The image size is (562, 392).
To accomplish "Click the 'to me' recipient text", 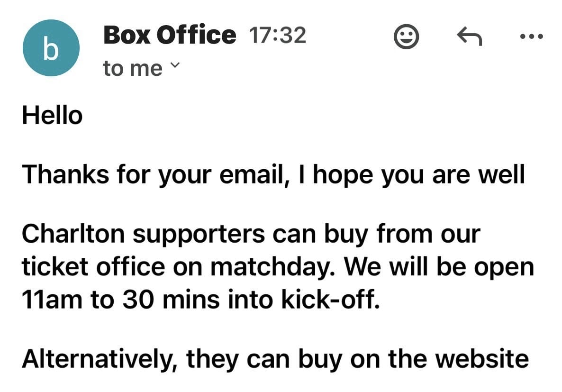I will 132,69.
